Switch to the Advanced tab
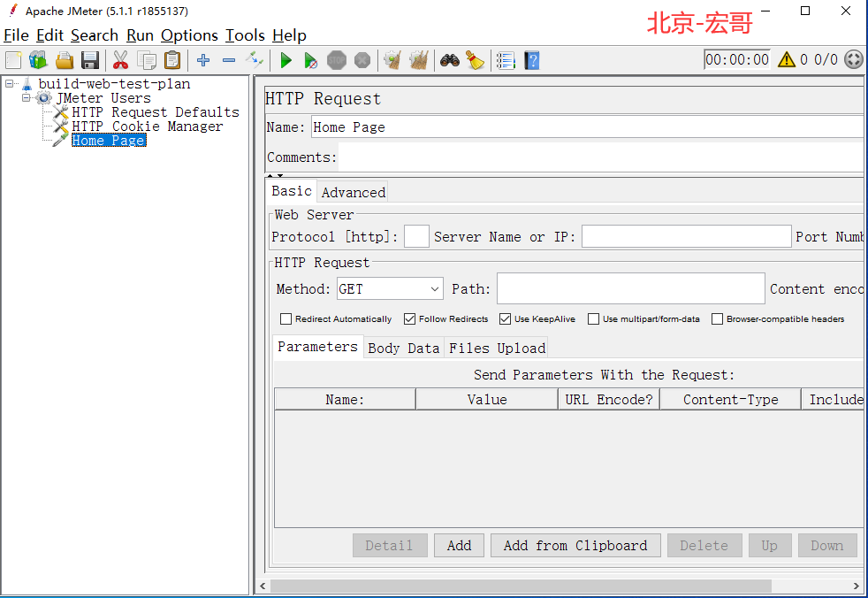Image resolution: width=868 pixels, height=598 pixels. [354, 192]
